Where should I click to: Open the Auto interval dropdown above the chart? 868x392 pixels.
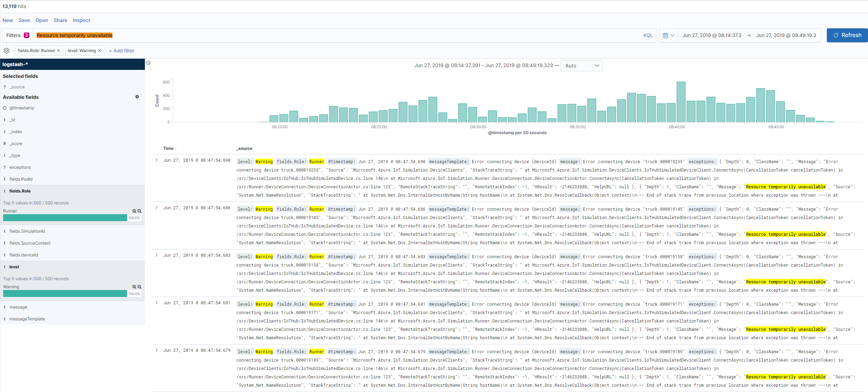coord(581,66)
